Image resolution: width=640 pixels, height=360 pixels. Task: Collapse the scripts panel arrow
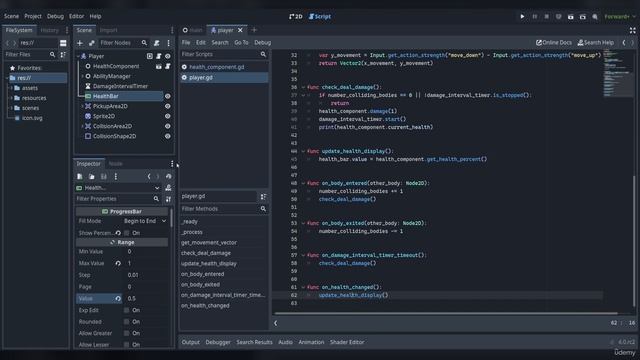click(276, 323)
